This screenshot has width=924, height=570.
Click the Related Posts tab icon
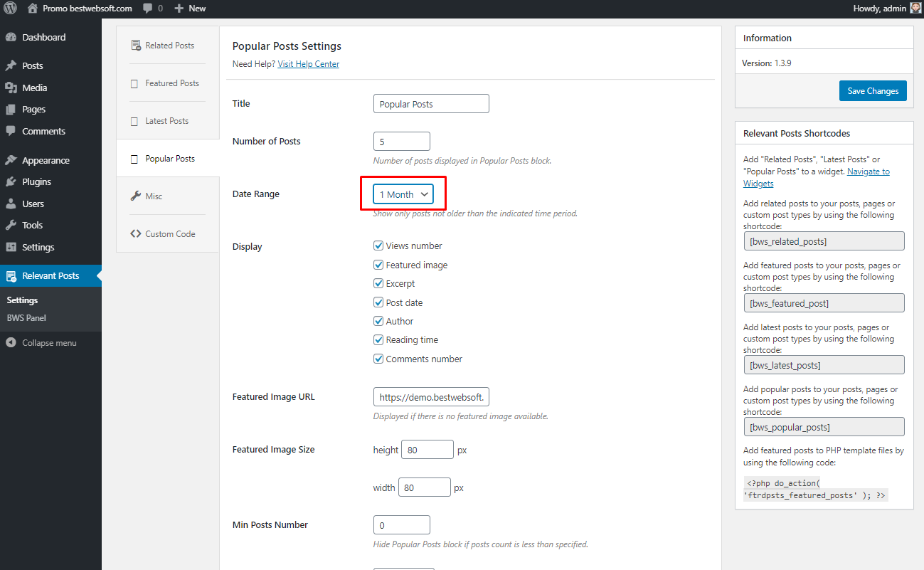tap(135, 46)
